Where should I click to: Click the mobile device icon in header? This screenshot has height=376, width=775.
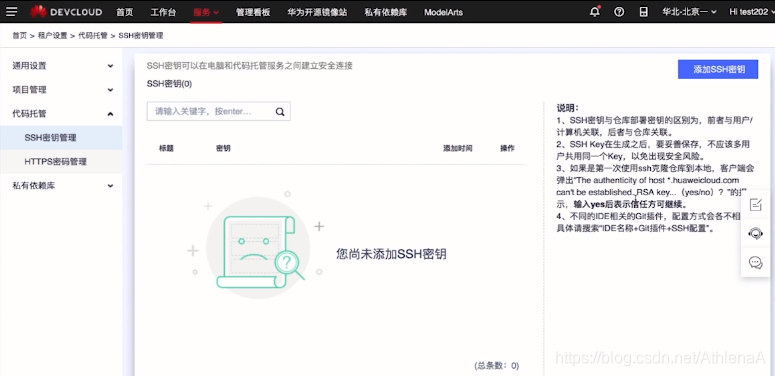643,12
